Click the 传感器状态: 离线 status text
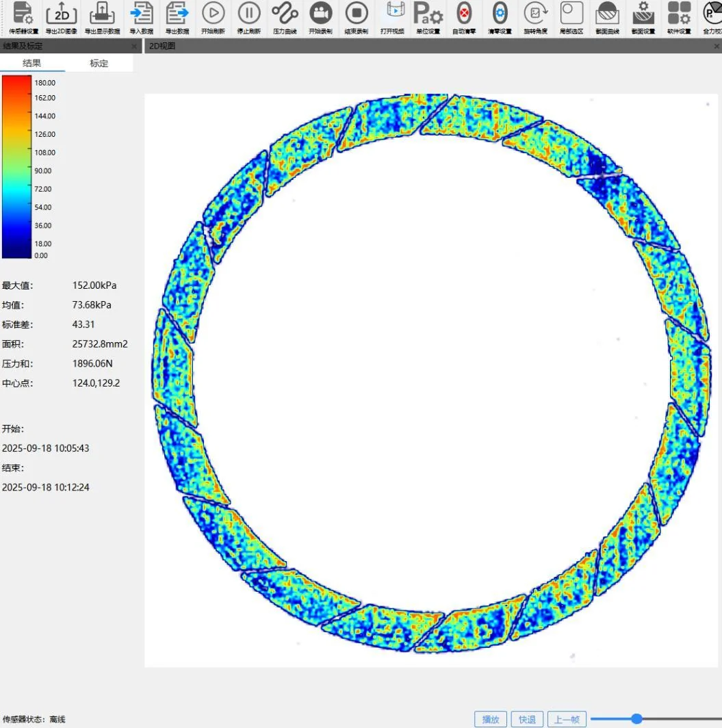Image resolution: width=722 pixels, height=728 pixels. point(34,719)
